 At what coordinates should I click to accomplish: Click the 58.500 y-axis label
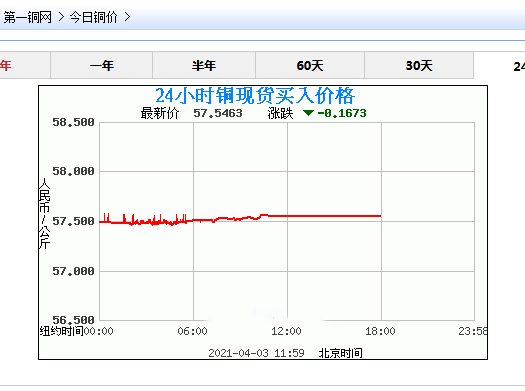click(73, 122)
